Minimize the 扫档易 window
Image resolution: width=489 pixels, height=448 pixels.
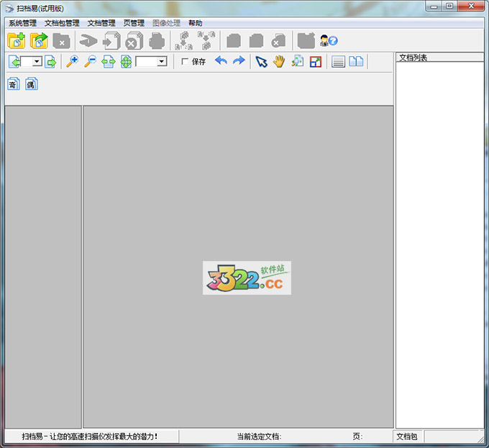pyautogui.click(x=434, y=6)
